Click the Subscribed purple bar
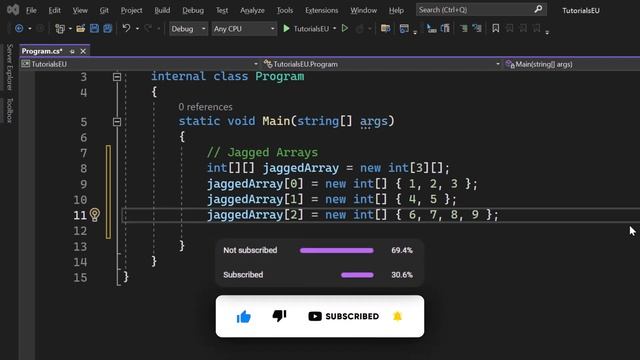Viewport: 640px width, 360px height. pos(357,275)
